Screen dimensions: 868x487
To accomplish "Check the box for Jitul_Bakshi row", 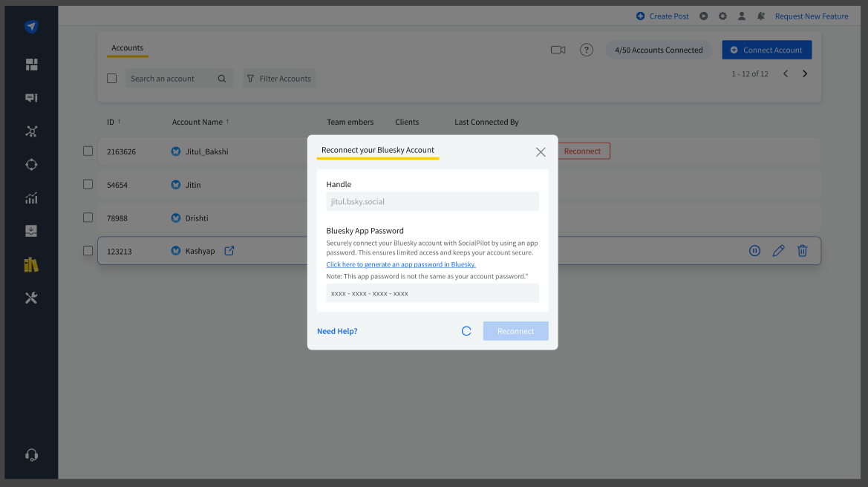I will click(88, 151).
